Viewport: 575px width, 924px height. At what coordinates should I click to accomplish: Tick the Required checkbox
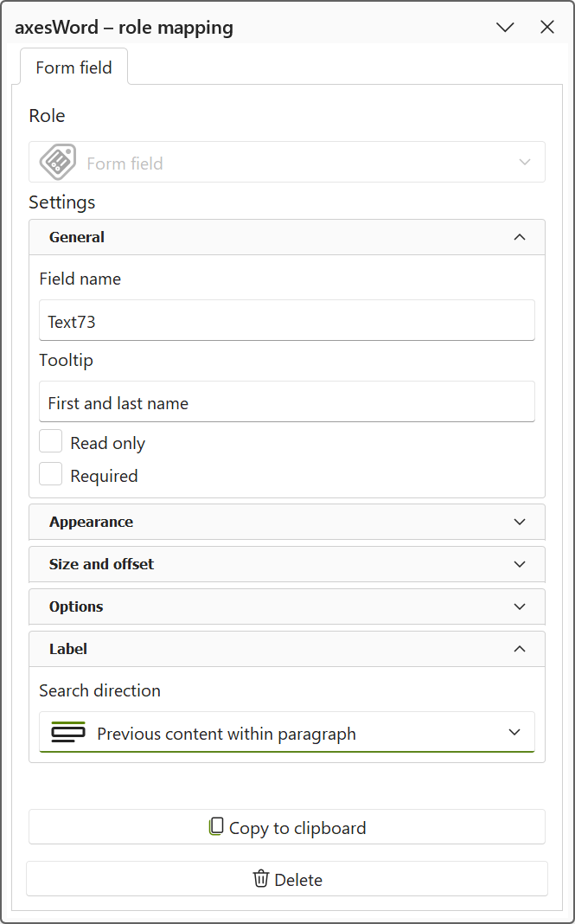pos(51,474)
